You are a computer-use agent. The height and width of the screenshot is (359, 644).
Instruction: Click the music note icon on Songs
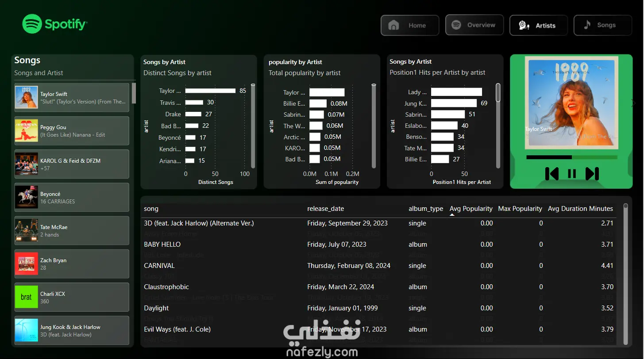tap(587, 25)
